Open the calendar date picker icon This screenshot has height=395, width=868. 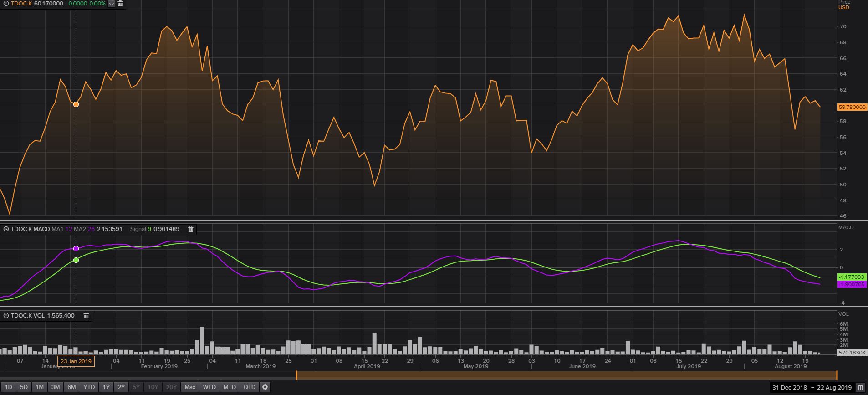coord(860,388)
